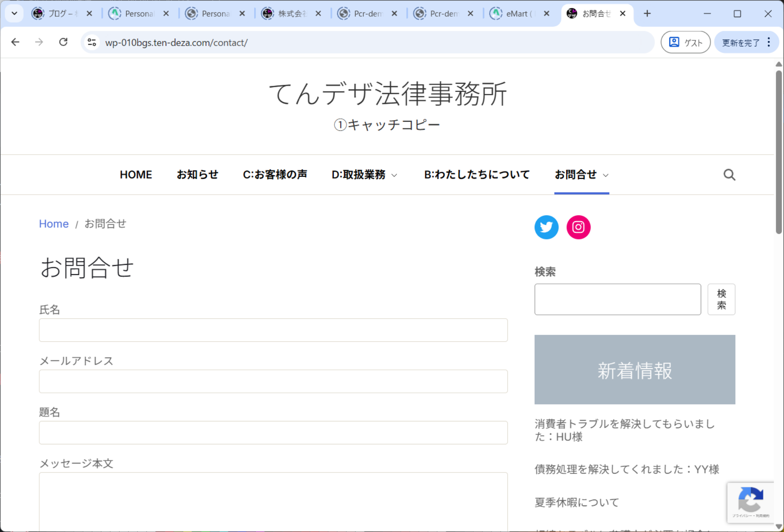The height and width of the screenshot is (532, 784).
Task: Expand the お問合せ submenu chevron
Action: pyautogui.click(x=606, y=175)
